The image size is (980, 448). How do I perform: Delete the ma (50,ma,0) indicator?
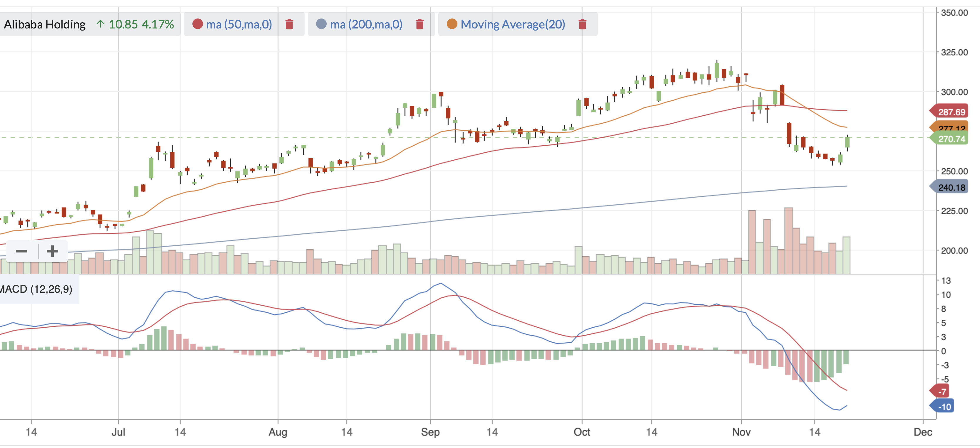(x=289, y=24)
